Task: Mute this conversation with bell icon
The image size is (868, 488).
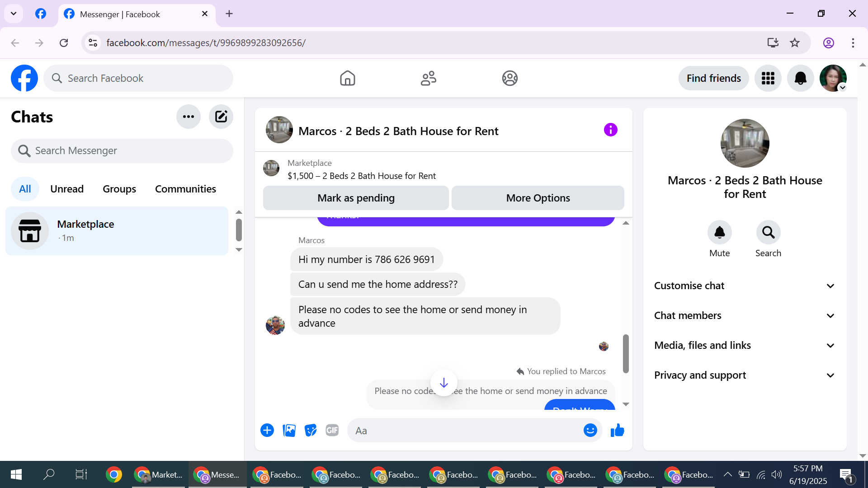Action: click(720, 232)
